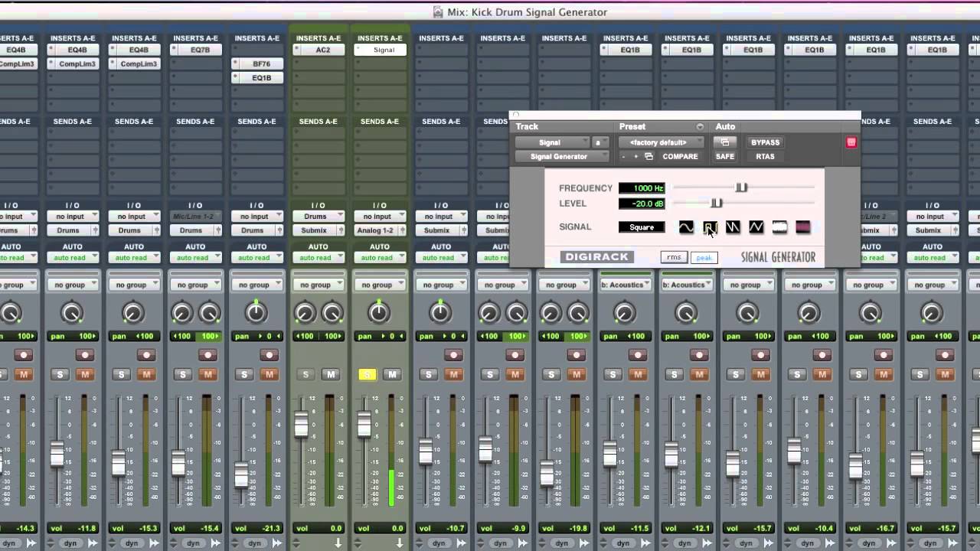
Task: Open the Track selector showing Signal
Action: tap(552, 142)
